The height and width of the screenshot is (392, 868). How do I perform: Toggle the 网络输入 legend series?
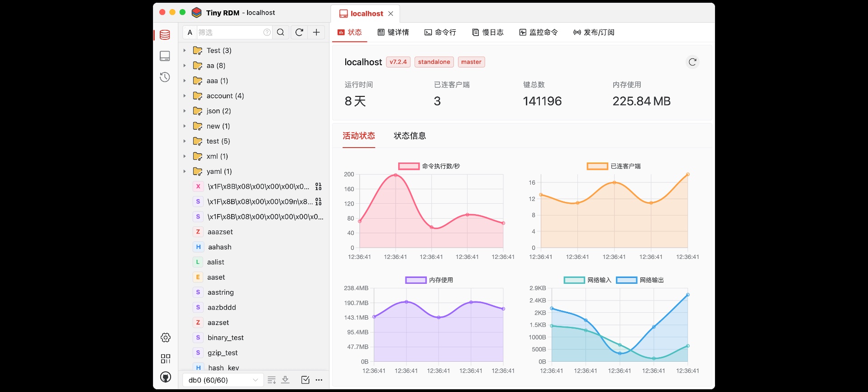pos(587,280)
